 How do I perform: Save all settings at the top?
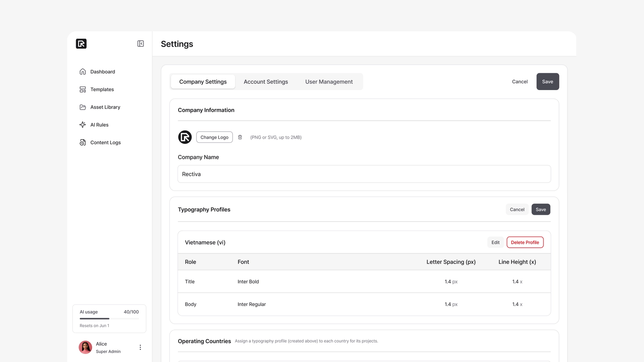[547, 82]
